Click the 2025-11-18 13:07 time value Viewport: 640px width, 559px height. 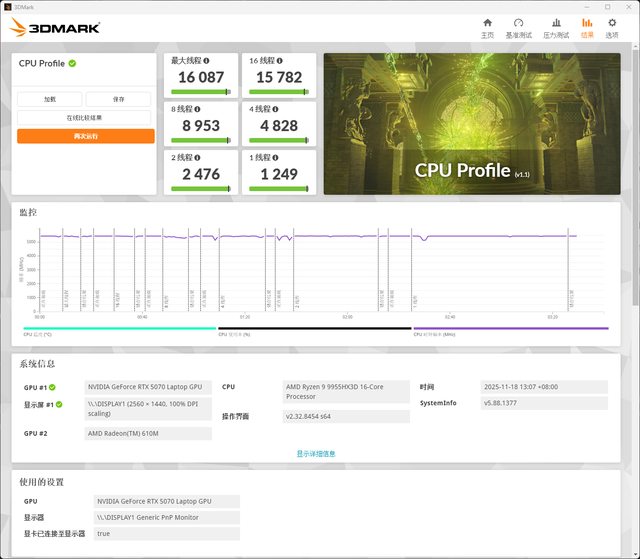(x=544, y=387)
